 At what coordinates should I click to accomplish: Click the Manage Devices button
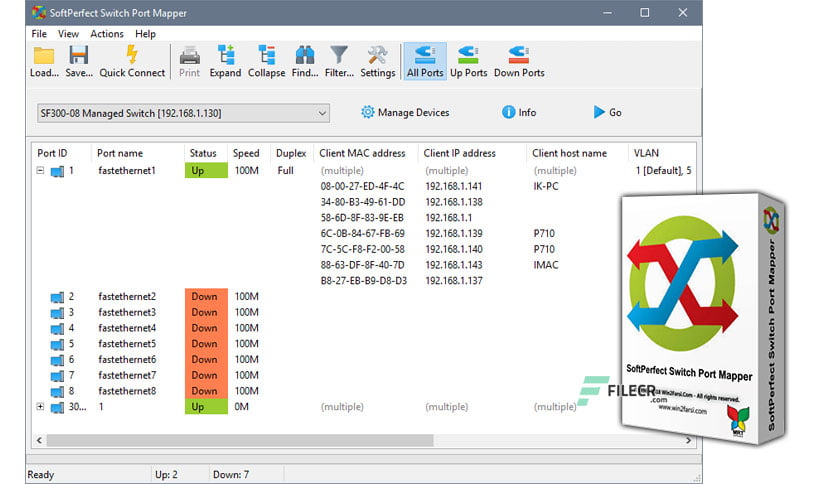tap(405, 112)
